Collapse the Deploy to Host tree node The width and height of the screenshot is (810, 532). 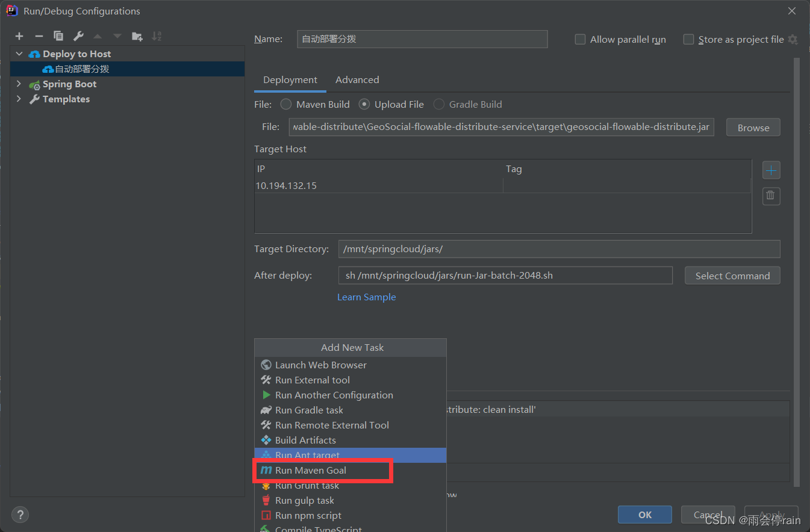pos(19,54)
